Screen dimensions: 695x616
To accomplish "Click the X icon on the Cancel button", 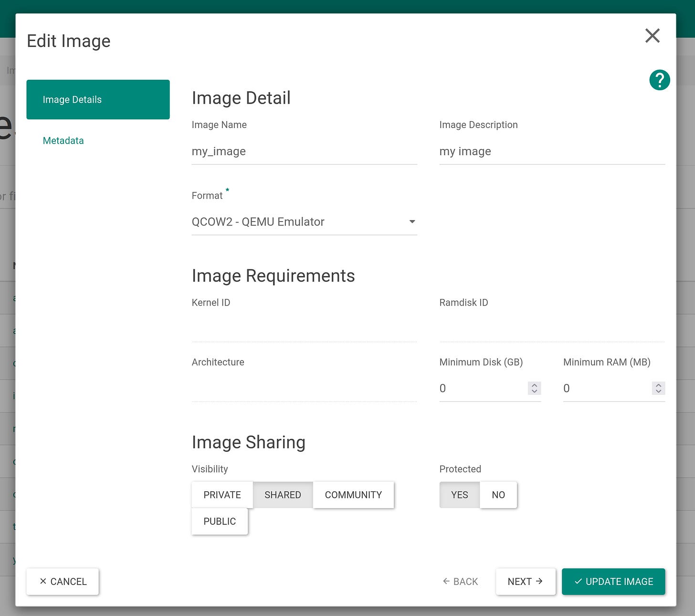I will click(x=44, y=582).
